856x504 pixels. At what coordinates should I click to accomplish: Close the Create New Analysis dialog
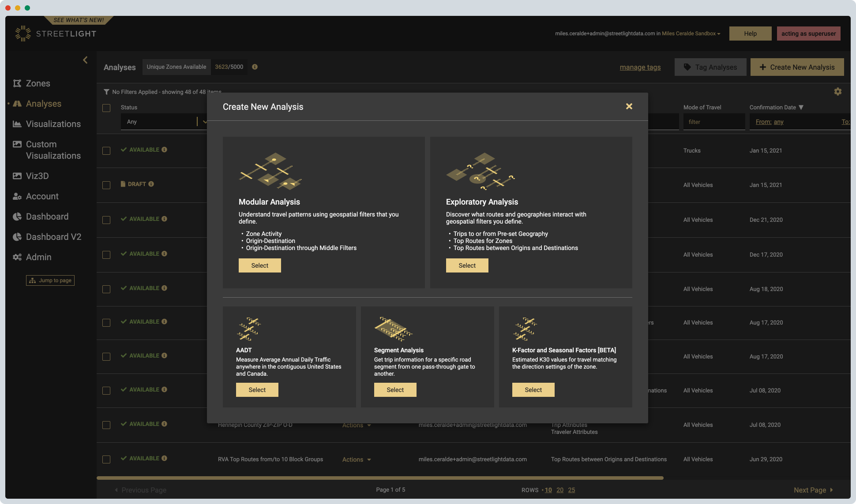point(629,106)
